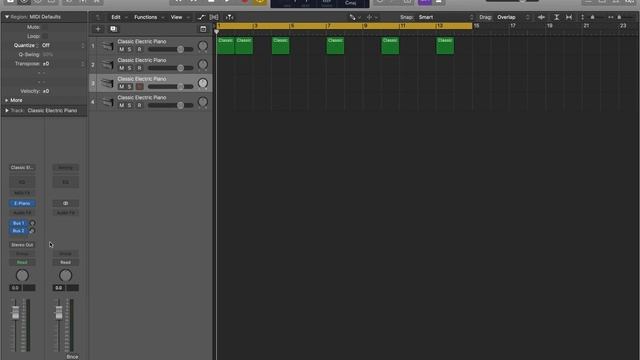Open the Snap Smart dropdown
Image resolution: width=640 pixels, height=360 pixels.
(446, 17)
